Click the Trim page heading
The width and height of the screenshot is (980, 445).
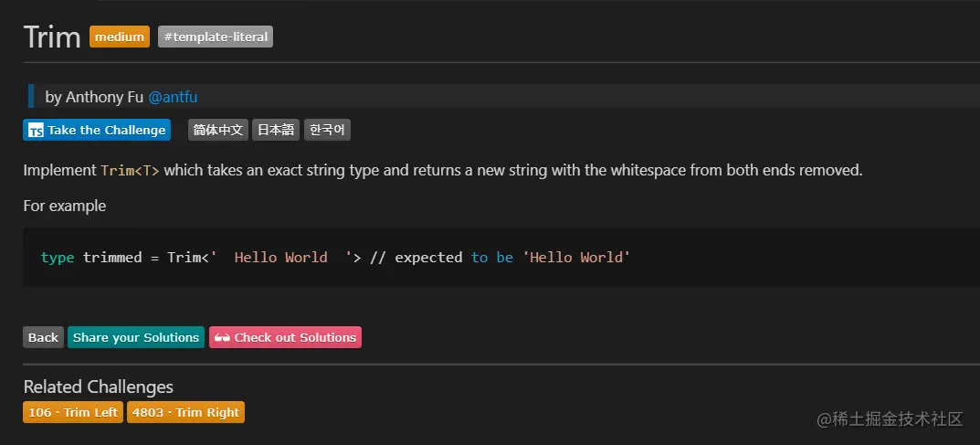[52, 37]
